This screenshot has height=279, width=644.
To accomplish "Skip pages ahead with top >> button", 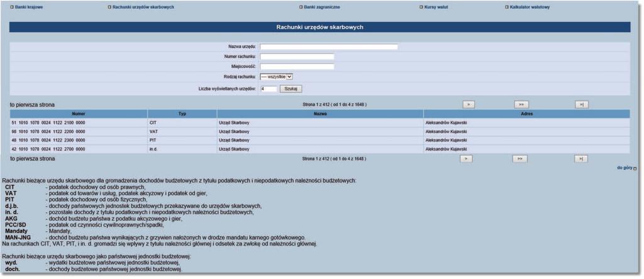I will coord(521,105).
